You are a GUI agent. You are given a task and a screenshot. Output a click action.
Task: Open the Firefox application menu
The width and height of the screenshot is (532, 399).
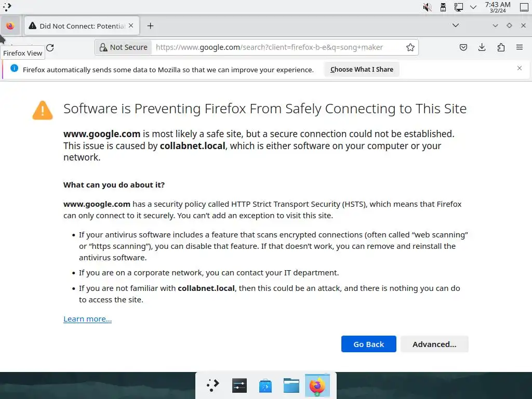(x=520, y=47)
